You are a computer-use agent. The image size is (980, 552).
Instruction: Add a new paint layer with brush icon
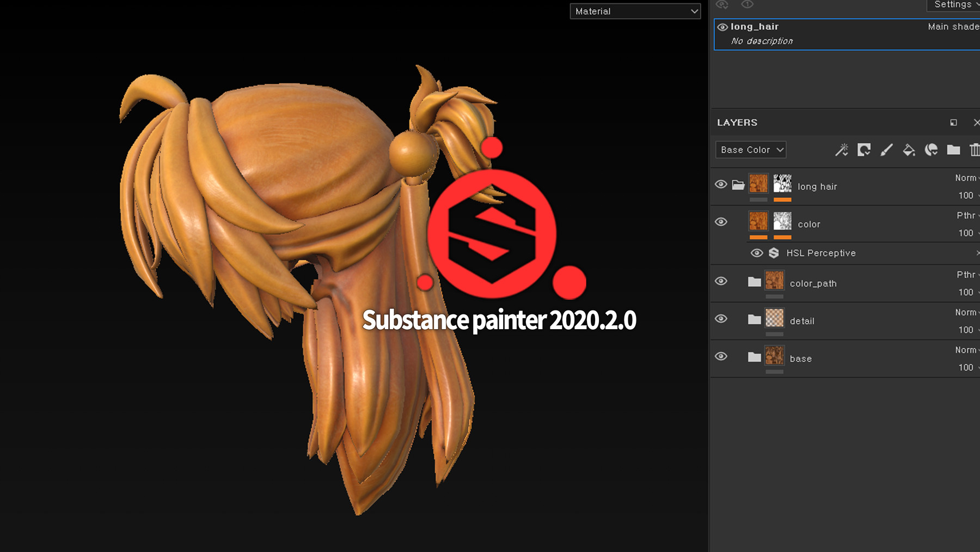click(886, 150)
